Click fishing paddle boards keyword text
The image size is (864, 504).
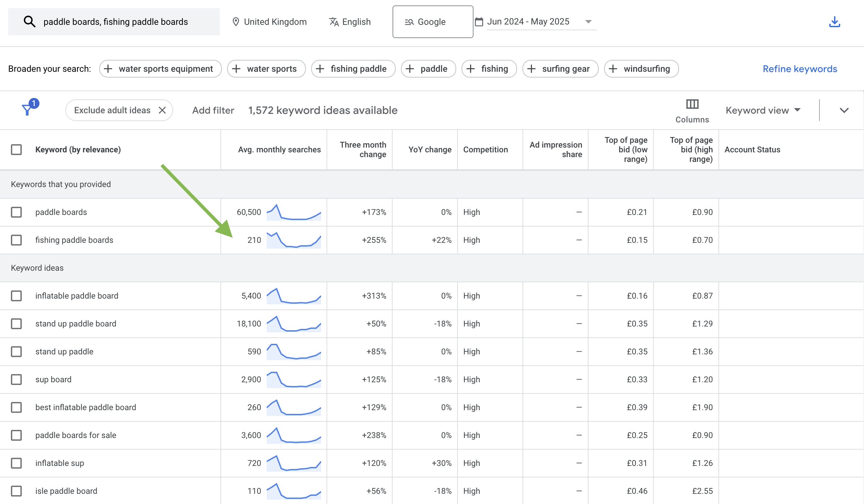(x=74, y=240)
